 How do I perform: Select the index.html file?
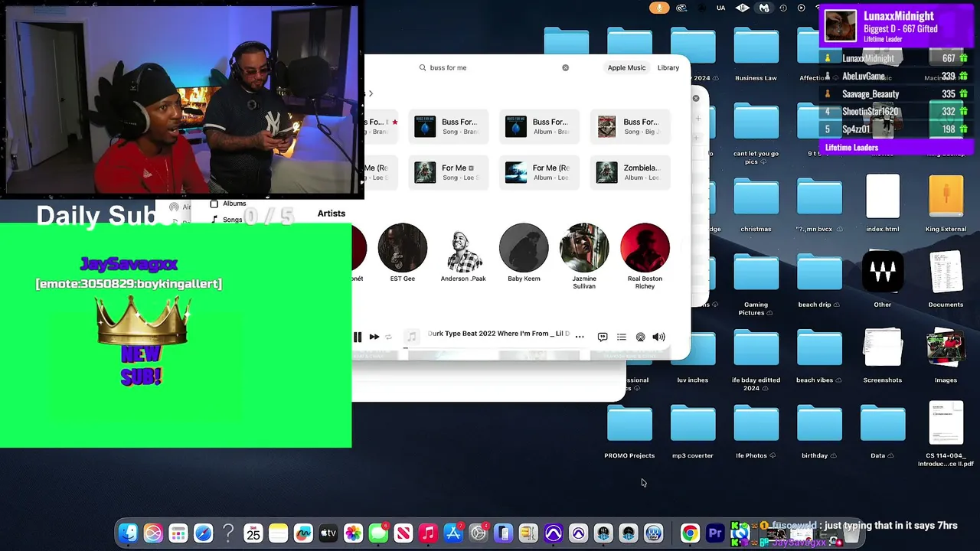coord(883,204)
